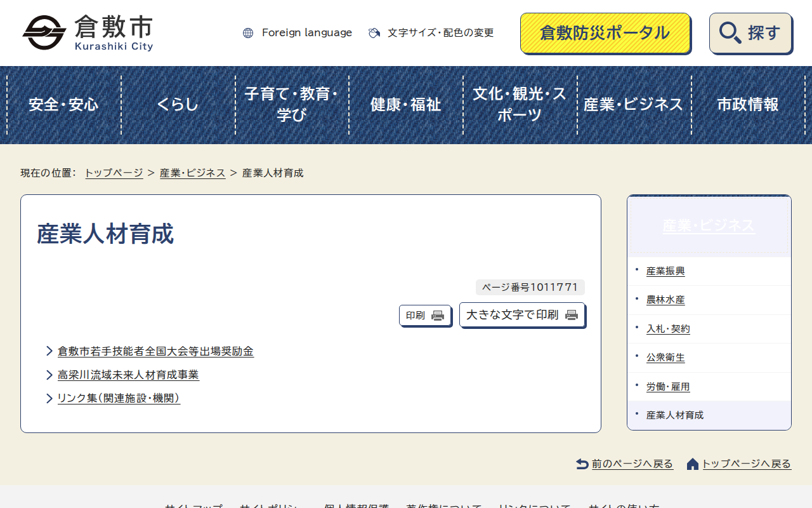This screenshot has height=508, width=812.
Task: Expand the 健康・福祉 navigation menu
Action: (406, 105)
